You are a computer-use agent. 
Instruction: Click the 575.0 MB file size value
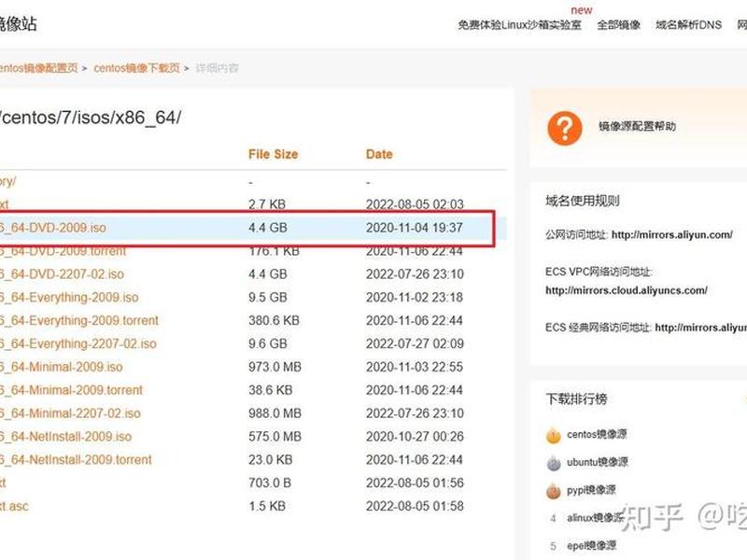coord(275,437)
